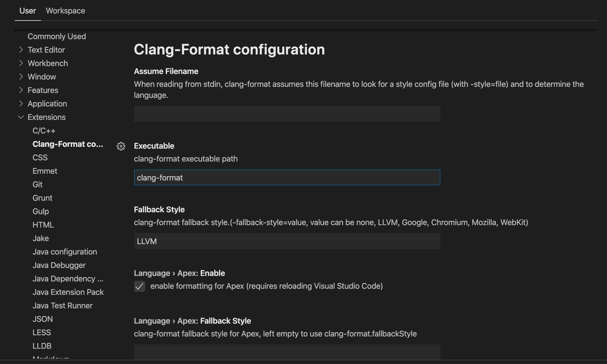Switch to the Workspace settings tab

point(65,11)
